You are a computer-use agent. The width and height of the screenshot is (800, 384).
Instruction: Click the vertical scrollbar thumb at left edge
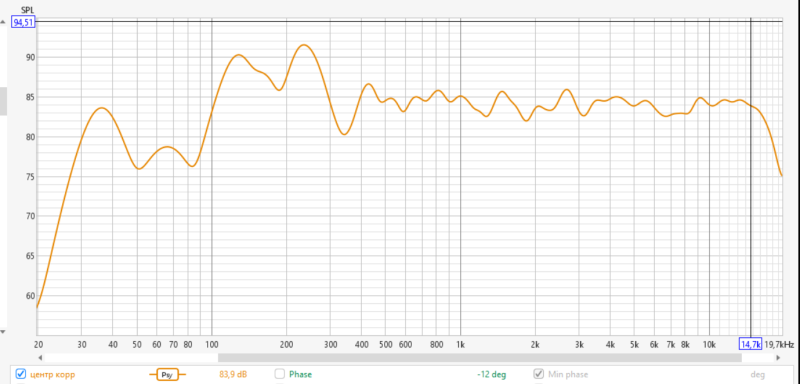(x=3, y=101)
